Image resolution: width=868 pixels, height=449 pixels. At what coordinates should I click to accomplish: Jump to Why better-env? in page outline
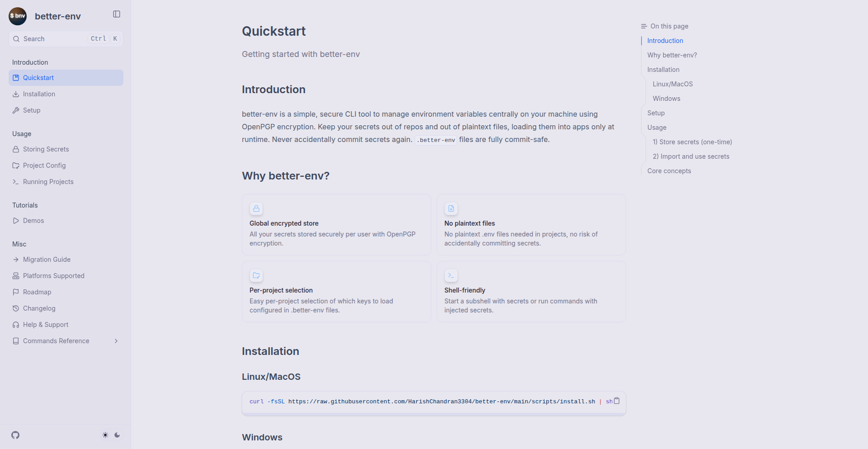672,55
